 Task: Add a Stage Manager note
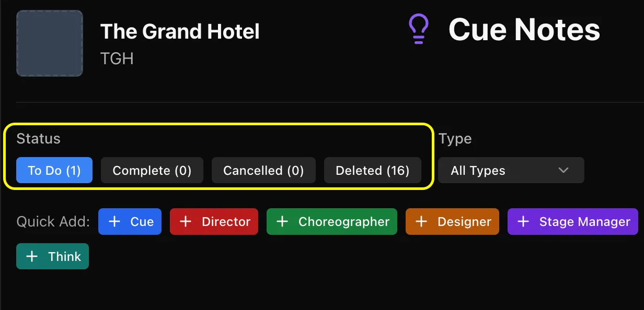(573, 222)
